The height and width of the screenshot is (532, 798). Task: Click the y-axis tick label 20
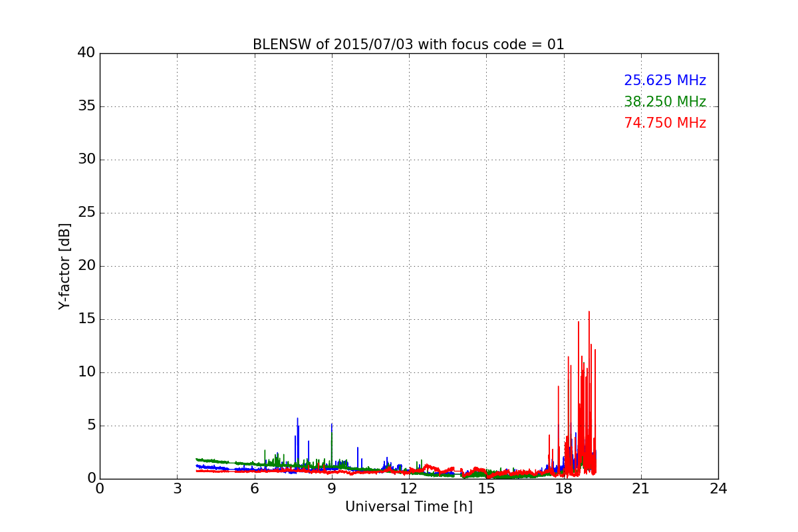(x=86, y=266)
